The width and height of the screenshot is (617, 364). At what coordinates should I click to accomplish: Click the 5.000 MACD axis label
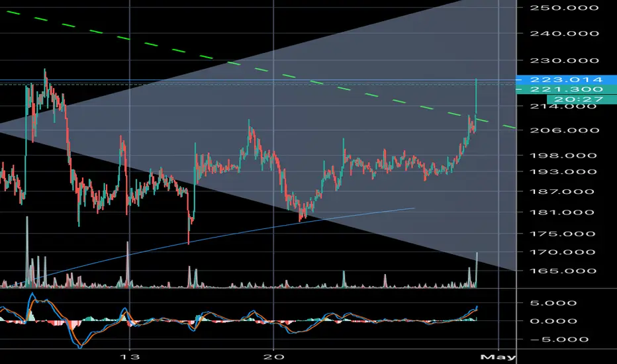(553, 303)
